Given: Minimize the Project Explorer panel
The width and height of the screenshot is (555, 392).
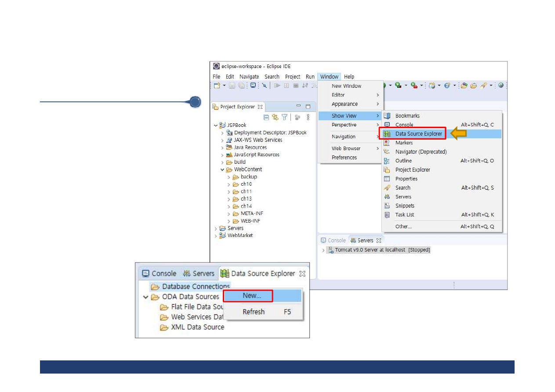Looking at the screenshot, I should 298,106.
